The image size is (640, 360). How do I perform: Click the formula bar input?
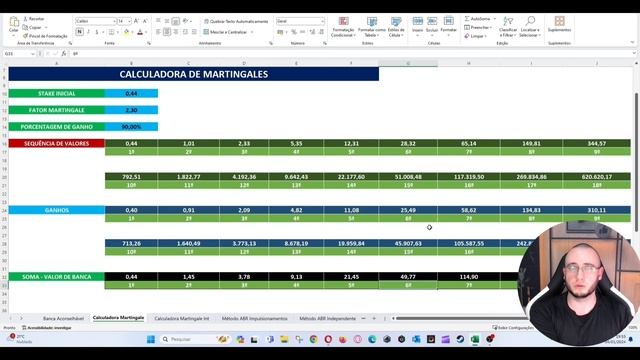pos(351,53)
